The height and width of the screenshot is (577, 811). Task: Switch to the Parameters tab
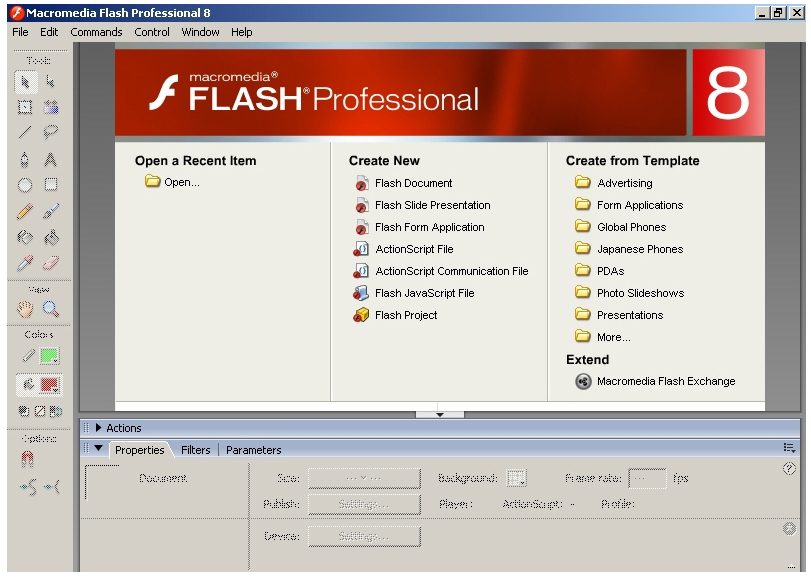pyautogui.click(x=253, y=450)
